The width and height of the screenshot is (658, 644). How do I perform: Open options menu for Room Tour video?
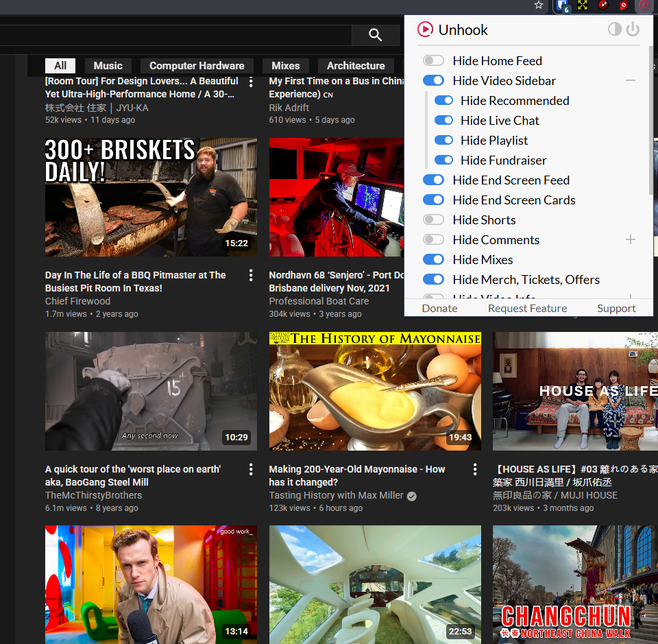click(x=251, y=82)
